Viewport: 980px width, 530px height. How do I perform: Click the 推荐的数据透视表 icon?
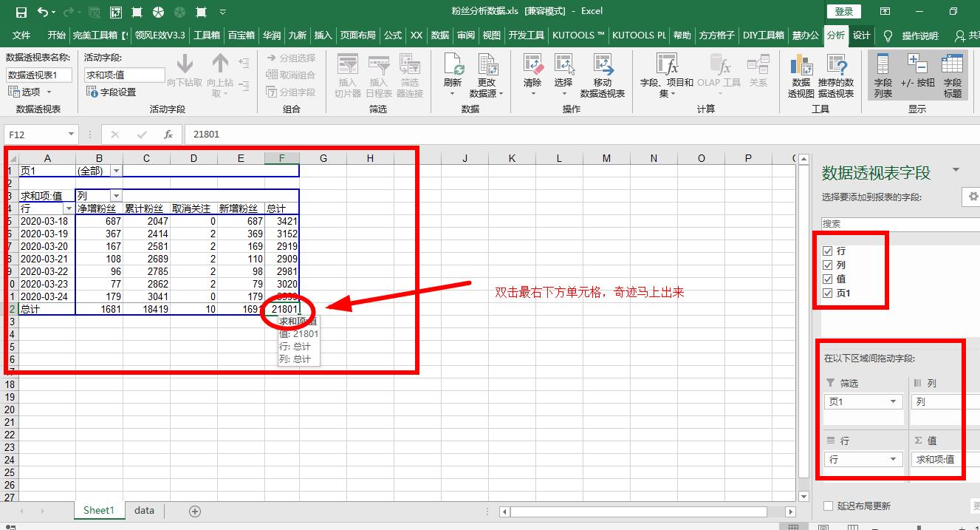pyautogui.click(x=837, y=74)
